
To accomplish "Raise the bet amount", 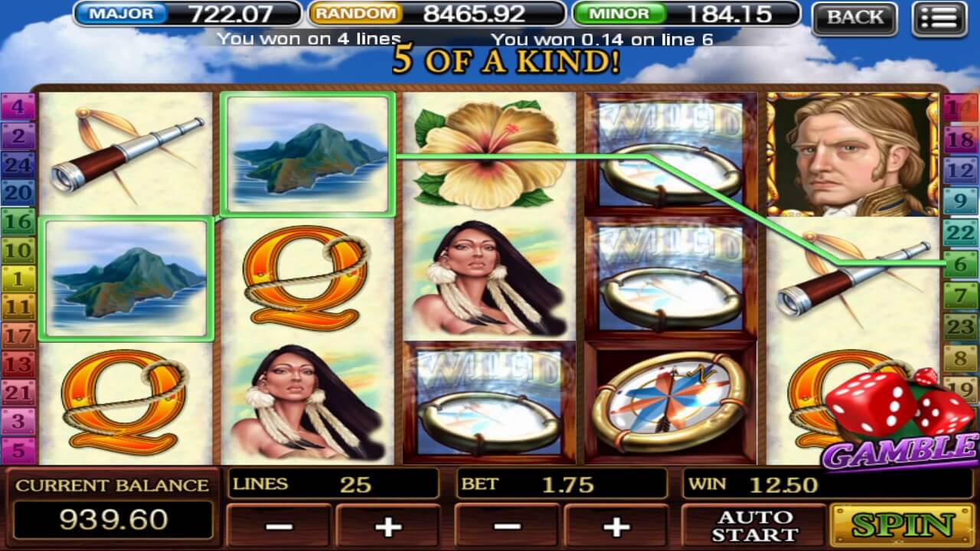I will tap(616, 525).
